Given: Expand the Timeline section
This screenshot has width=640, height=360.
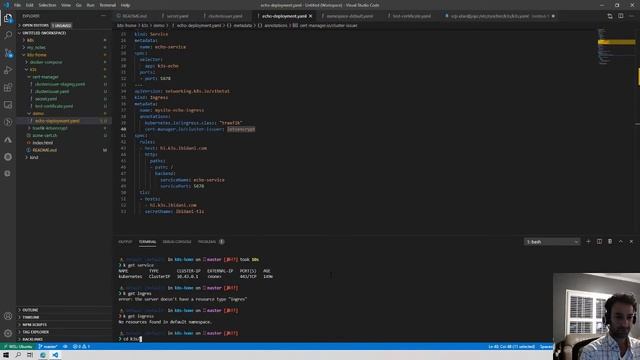Looking at the screenshot, I should click(x=31, y=317).
